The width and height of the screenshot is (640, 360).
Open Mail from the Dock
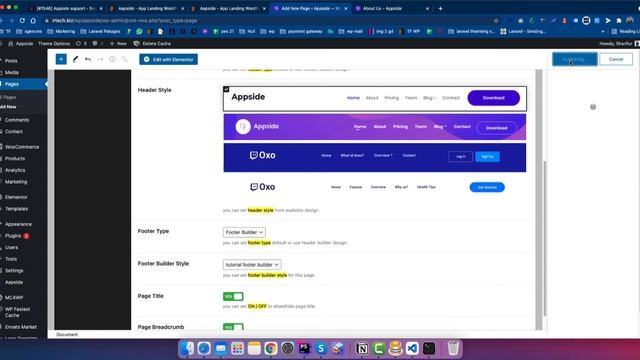pos(220,349)
